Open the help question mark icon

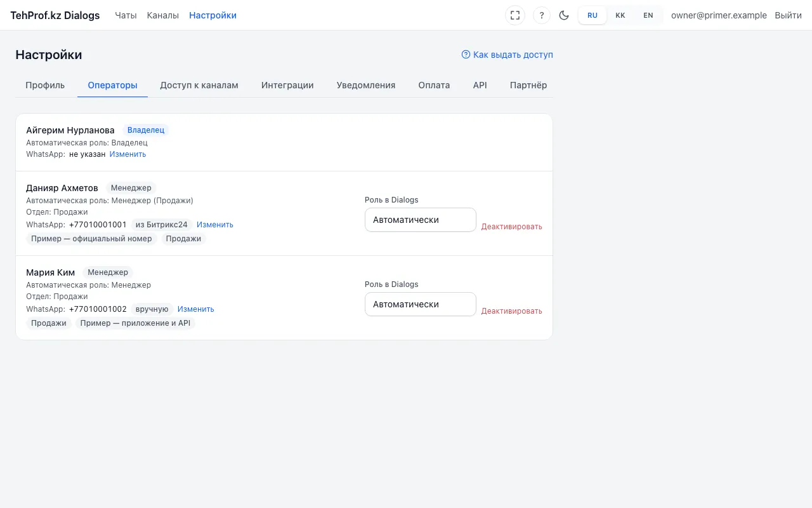click(542, 15)
